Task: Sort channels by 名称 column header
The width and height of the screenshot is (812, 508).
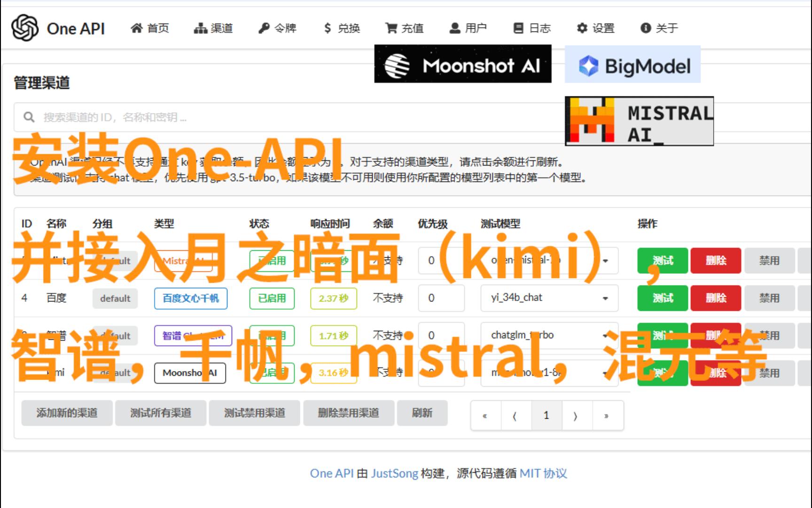Action: coord(56,223)
